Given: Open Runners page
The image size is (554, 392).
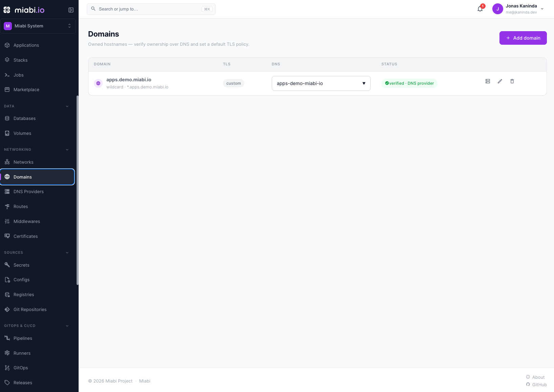Looking at the screenshot, I should 37,353.
